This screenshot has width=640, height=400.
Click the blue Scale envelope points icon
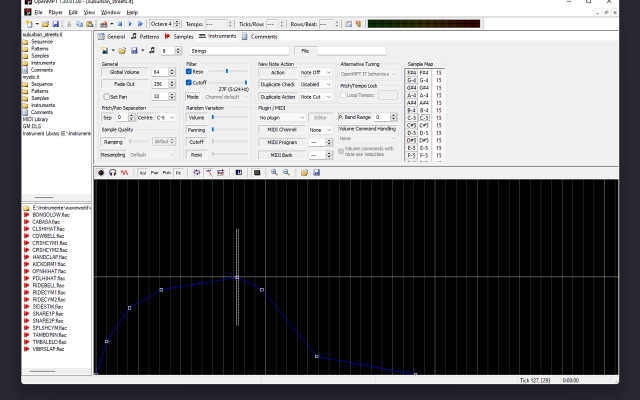tap(239, 173)
